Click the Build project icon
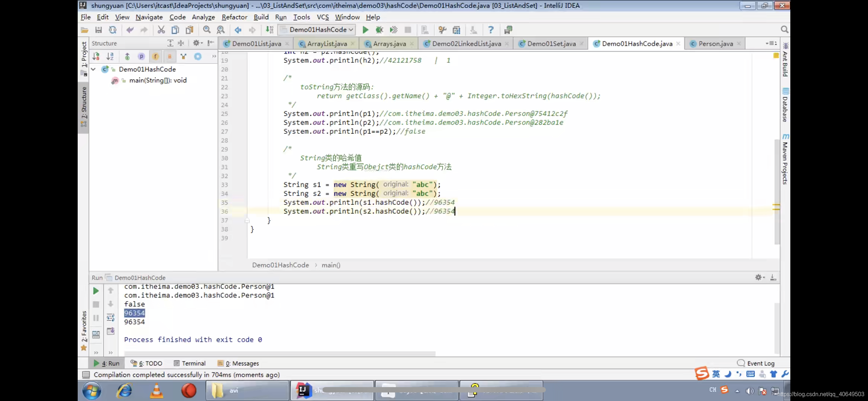 [269, 30]
